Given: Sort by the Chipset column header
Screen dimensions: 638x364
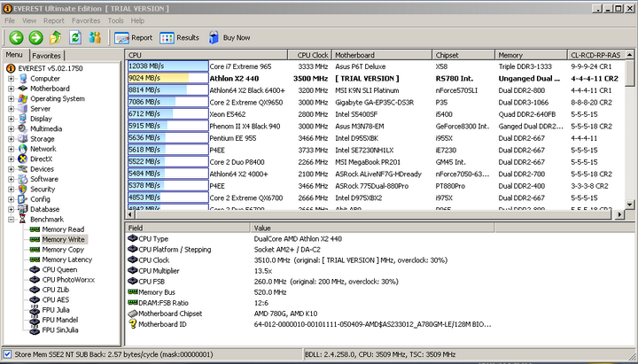Looking at the screenshot, I should (x=463, y=55).
